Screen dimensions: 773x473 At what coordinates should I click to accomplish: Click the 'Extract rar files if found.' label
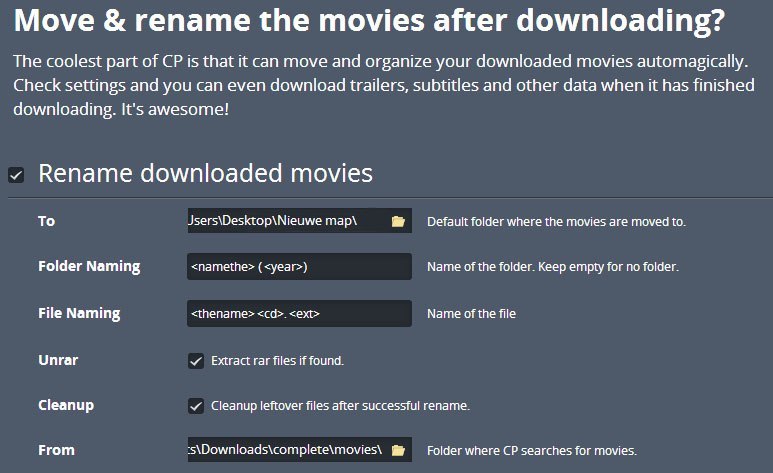pyautogui.click(x=278, y=361)
